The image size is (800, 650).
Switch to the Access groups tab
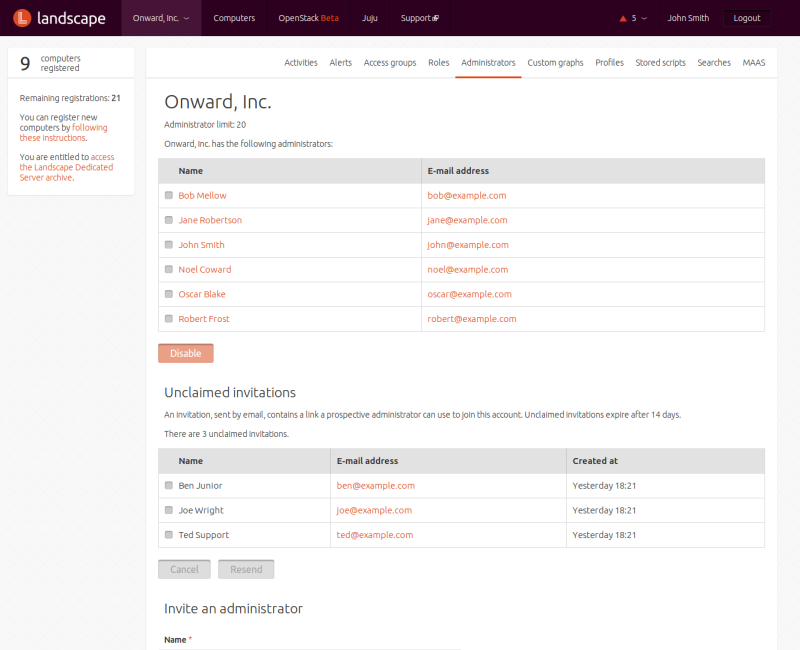[390, 63]
